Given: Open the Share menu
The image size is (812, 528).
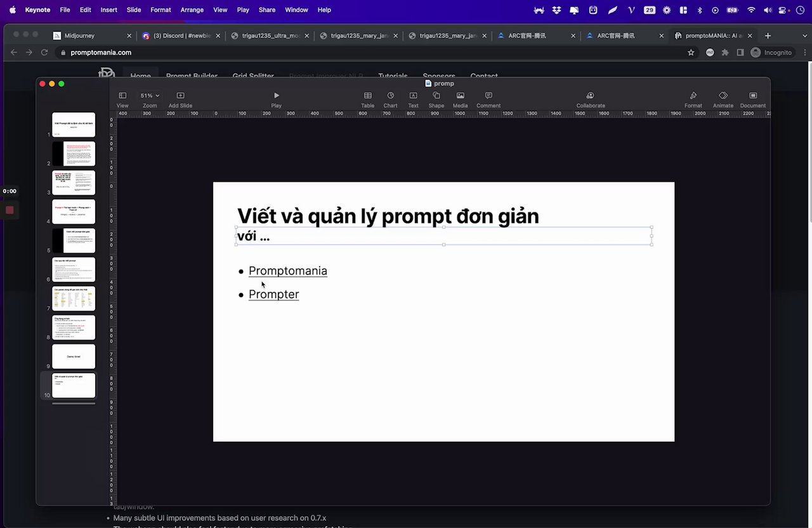Looking at the screenshot, I should point(267,10).
